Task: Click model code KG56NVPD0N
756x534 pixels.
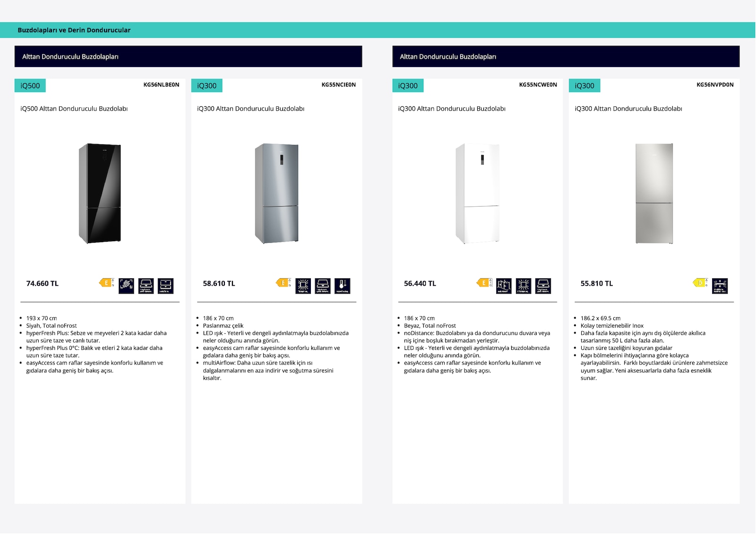Action: [x=715, y=85]
